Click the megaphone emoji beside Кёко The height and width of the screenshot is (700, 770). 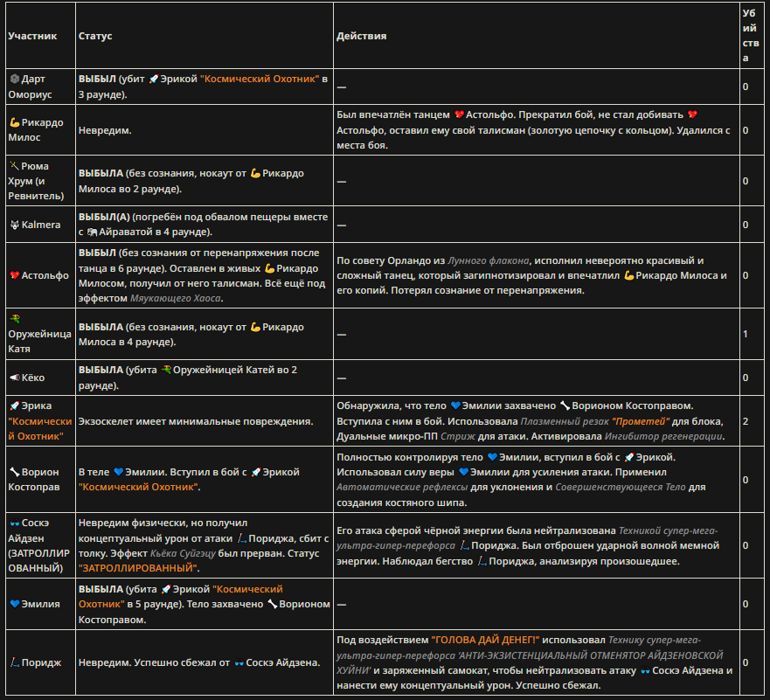click(14, 378)
